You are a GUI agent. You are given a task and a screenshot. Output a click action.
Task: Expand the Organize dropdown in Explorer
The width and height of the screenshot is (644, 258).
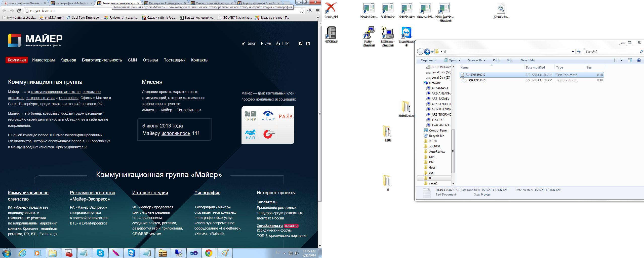(x=428, y=60)
